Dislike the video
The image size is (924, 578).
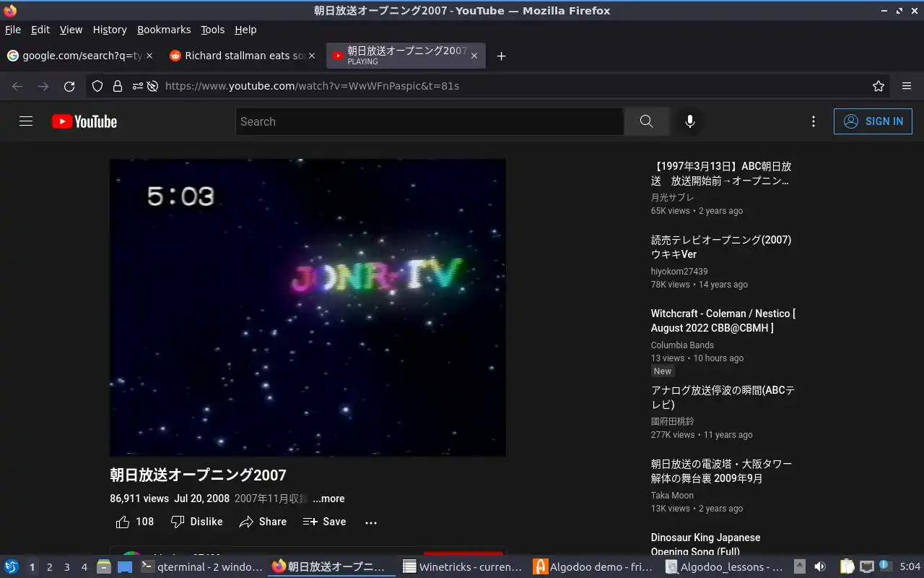pos(196,522)
